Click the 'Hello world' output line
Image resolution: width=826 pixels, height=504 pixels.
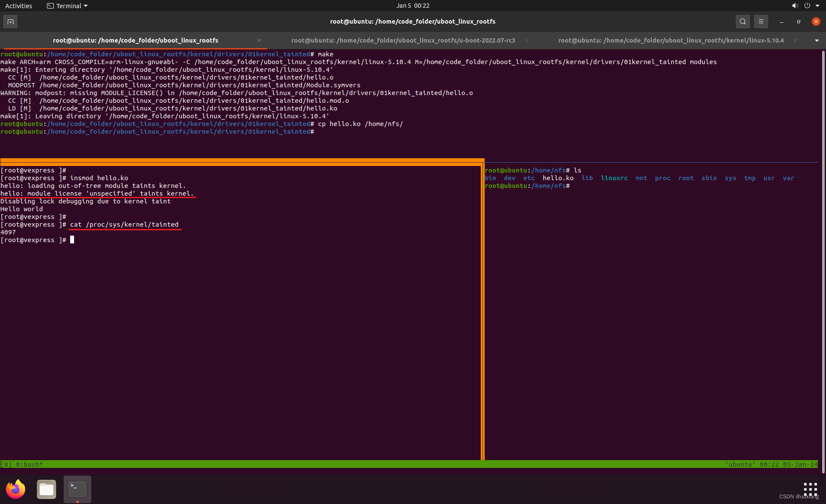pos(22,209)
